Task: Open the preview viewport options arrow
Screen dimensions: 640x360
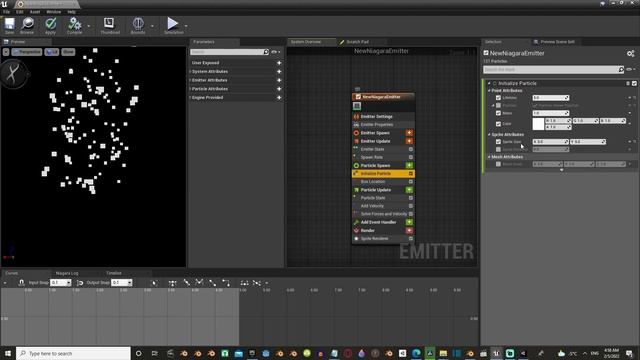Action: [x=6, y=52]
